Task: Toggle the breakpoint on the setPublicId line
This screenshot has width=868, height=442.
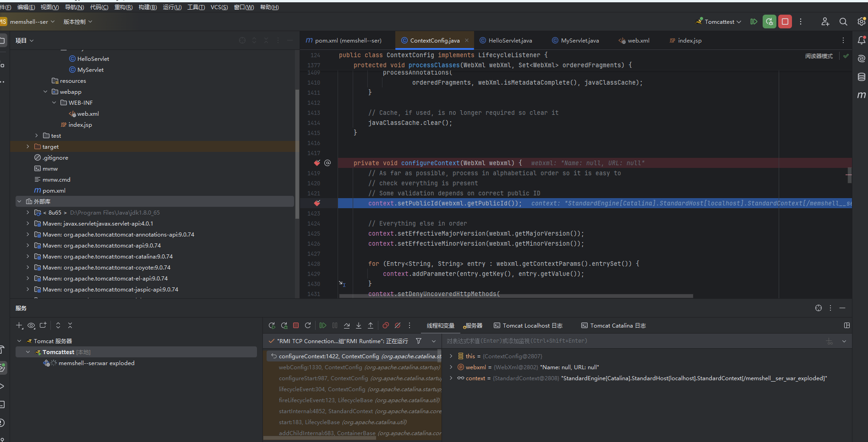Action: click(x=317, y=203)
